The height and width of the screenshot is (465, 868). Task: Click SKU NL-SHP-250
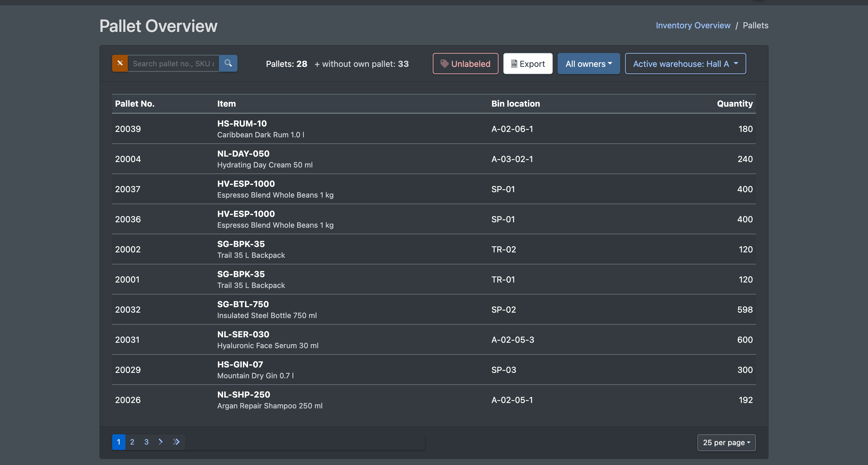244,395
